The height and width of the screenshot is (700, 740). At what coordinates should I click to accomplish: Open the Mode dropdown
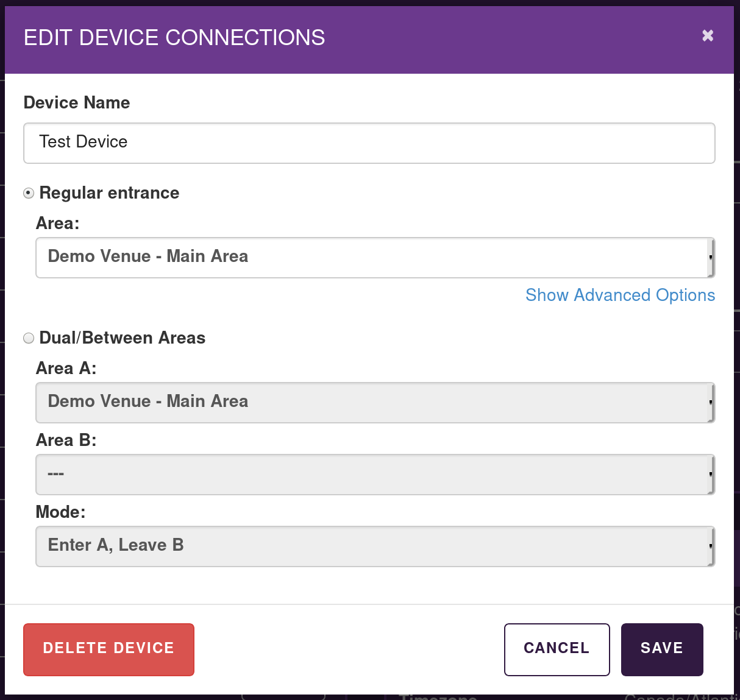point(374,546)
